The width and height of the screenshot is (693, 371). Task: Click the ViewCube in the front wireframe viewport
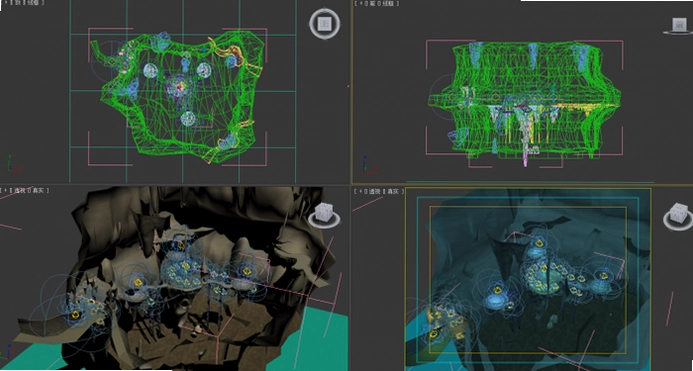coord(678,26)
